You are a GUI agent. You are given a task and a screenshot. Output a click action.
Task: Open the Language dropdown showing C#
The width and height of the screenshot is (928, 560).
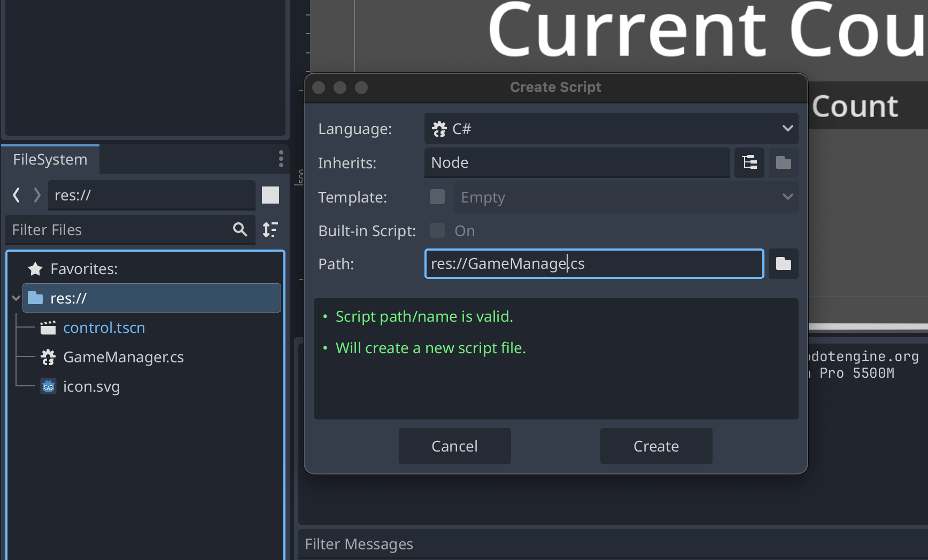click(x=611, y=129)
